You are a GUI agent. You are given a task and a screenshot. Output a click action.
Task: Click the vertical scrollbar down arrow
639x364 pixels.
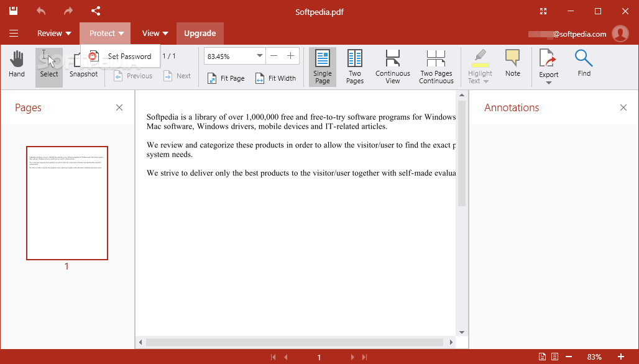tap(462, 332)
